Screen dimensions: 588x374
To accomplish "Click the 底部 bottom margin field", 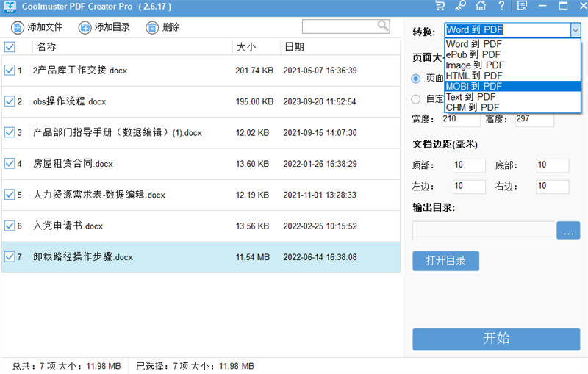I will click(x=553, y=165).
